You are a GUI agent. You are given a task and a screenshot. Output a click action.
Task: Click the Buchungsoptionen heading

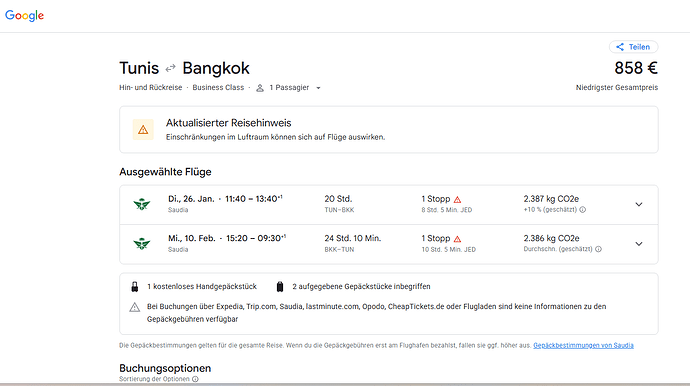[165, 368]
